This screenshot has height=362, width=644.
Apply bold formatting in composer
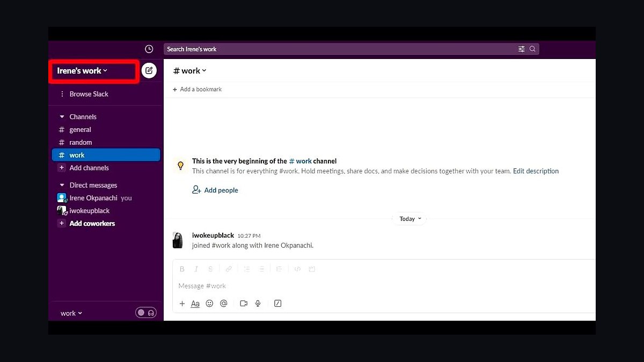point(182,269)
